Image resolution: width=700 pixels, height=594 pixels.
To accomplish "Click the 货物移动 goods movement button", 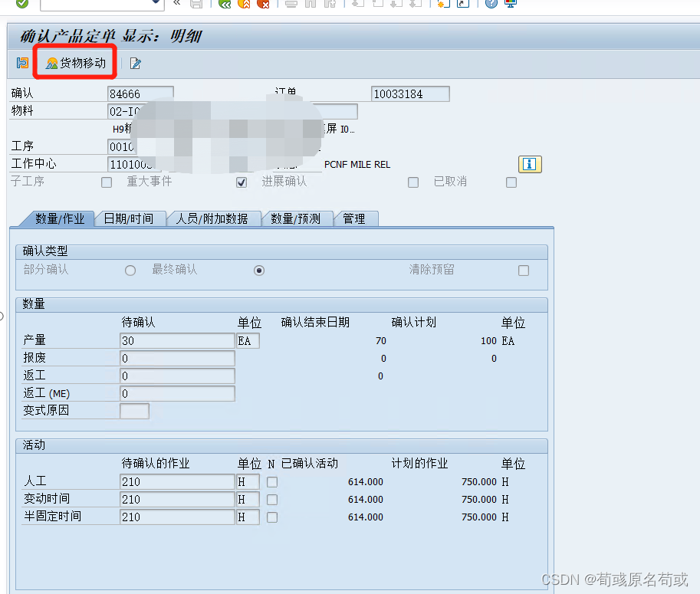I will click(x=76, y=63).
